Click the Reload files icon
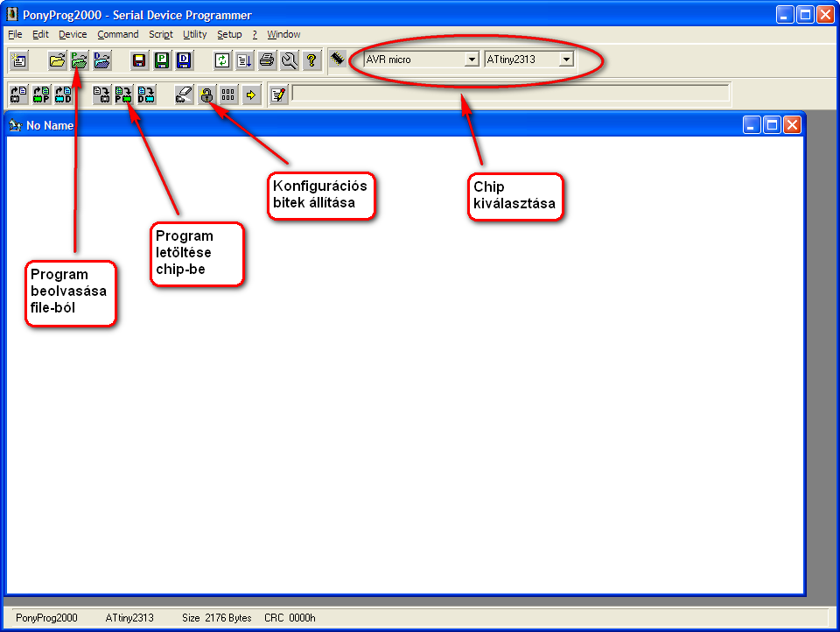 [x=221, y=60]
